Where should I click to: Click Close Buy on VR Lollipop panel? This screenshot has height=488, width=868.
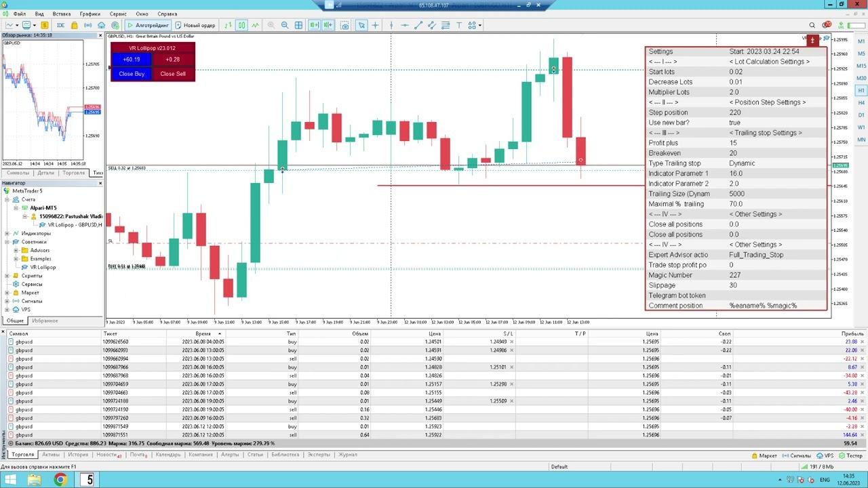(x=132, y=74)
